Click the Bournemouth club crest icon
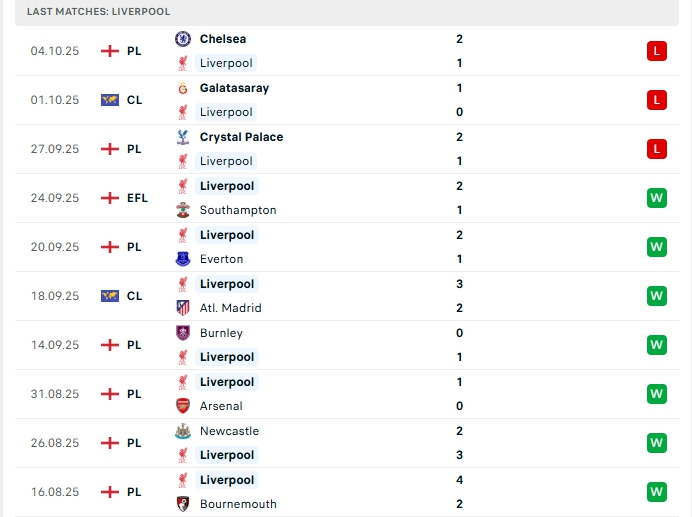The height and width of the screenshot is (517, 692). [x=183, y=504]
